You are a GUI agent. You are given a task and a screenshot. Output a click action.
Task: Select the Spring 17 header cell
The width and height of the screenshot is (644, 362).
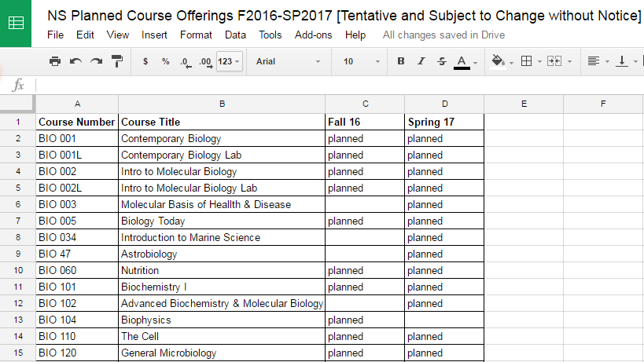click(x=444, y=122)
